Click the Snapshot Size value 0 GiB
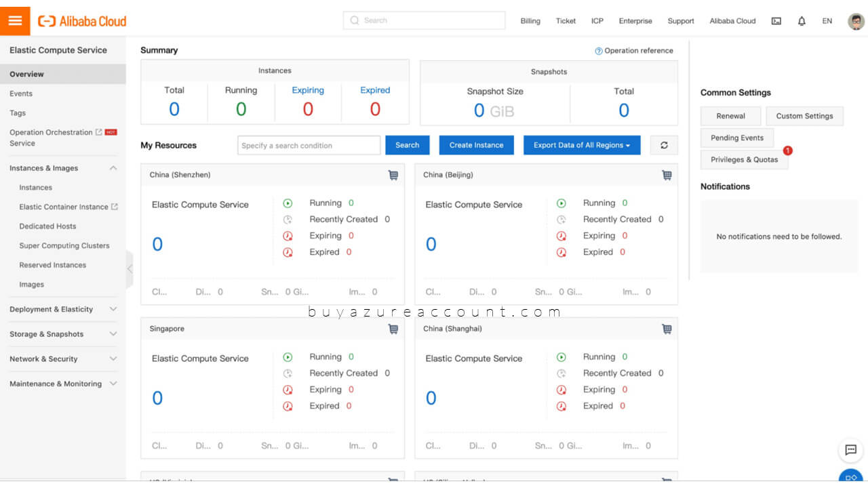The height and width of the screenshot is (488, 868). [x=494, y=110]
